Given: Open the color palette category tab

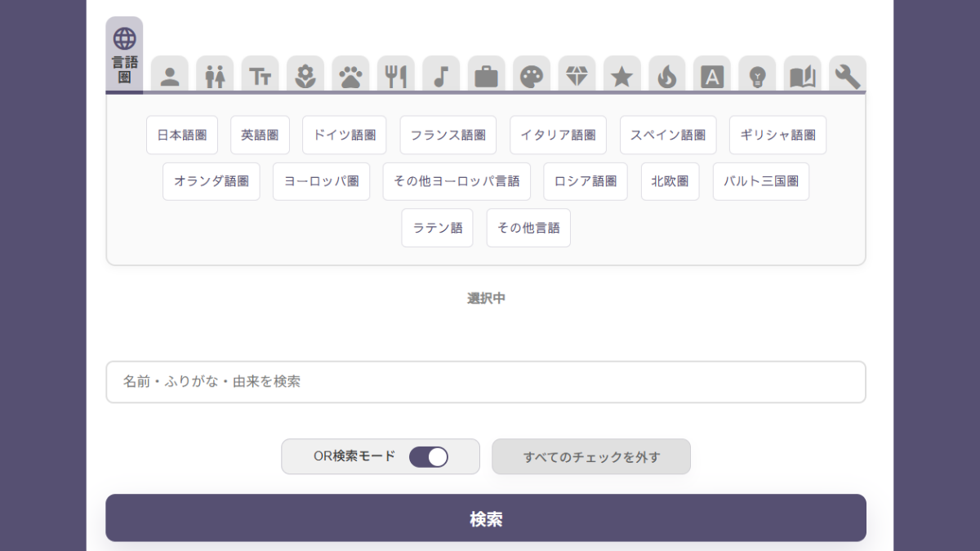Looking at the screenshot, I should (532, 76).
